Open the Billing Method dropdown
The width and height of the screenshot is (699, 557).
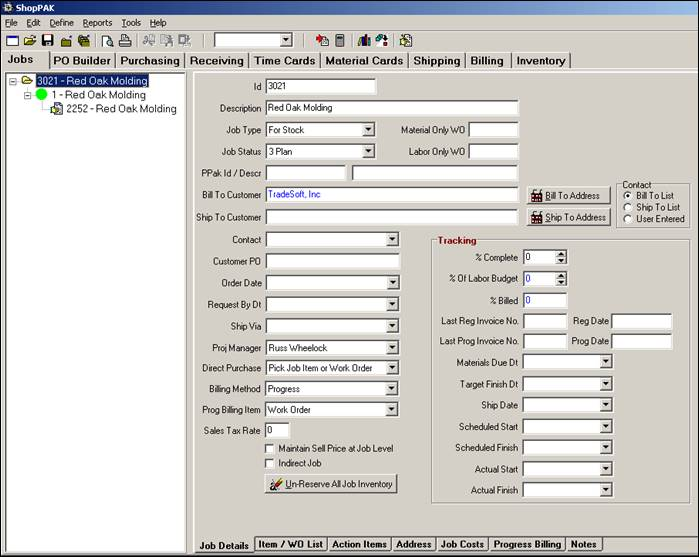[392, 389]
